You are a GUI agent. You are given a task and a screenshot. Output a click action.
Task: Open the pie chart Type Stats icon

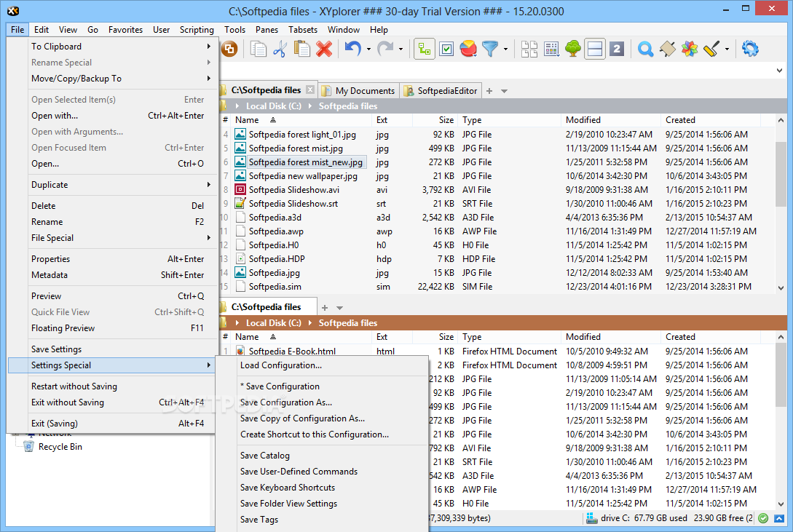coord(468,49)
